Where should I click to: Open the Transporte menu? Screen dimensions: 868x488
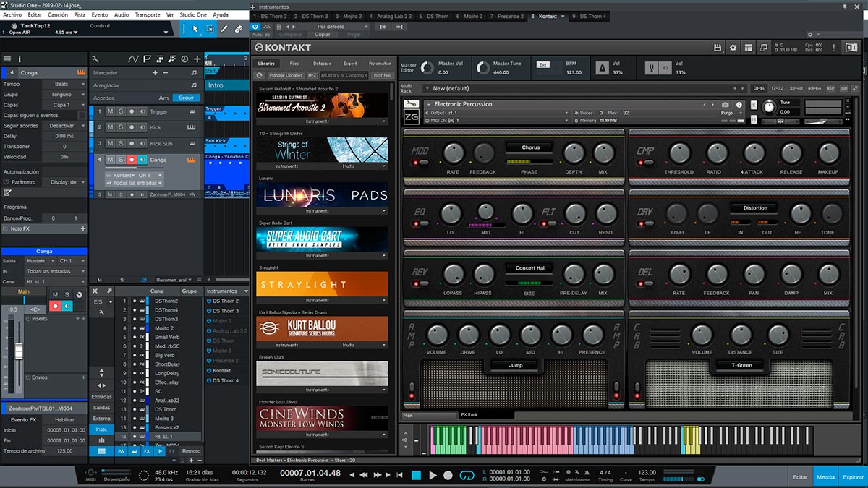tap(148, 14)
